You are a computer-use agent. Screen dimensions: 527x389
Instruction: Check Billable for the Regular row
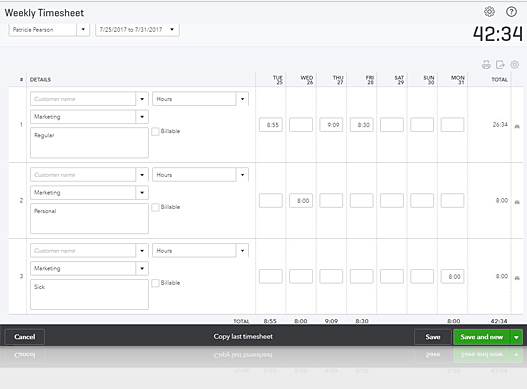click(155, 131)
